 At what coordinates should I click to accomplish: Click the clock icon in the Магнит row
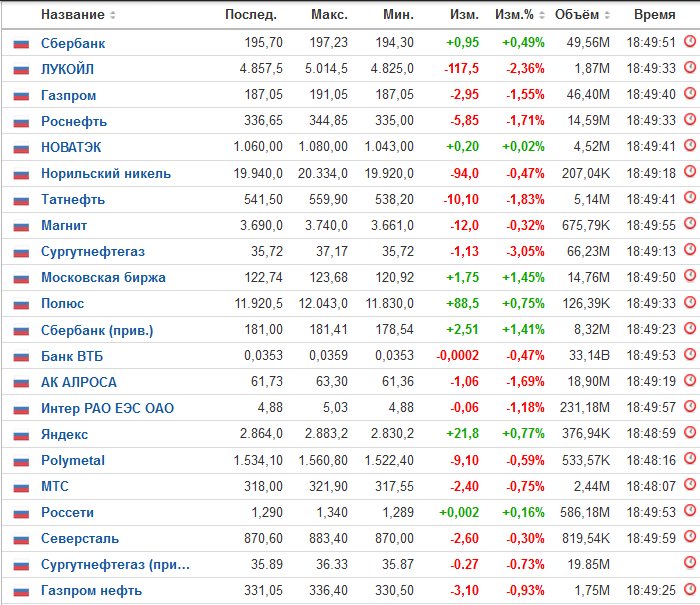(x=690, y=223)
